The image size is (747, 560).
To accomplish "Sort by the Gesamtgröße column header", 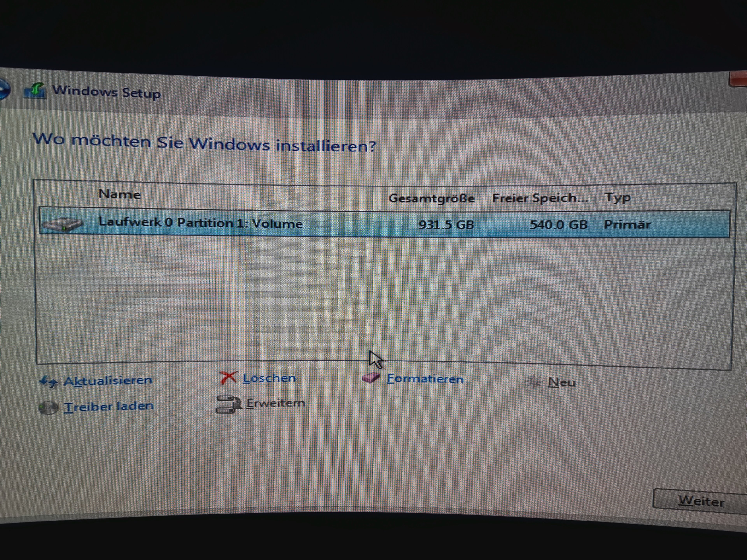I will 431,199.
